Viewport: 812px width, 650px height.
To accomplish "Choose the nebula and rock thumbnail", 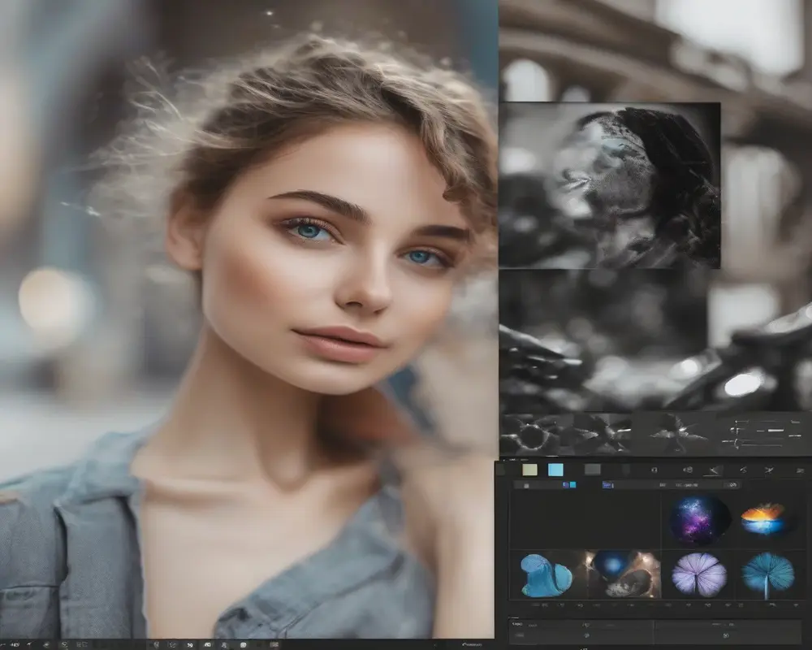I will pyautogui.click(x=624, y=574).
